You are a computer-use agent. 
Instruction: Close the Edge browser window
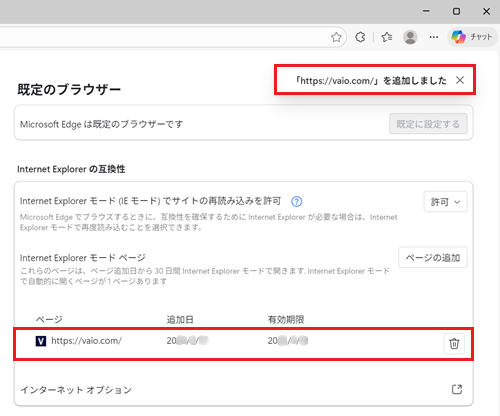click(x=486, y=11)
